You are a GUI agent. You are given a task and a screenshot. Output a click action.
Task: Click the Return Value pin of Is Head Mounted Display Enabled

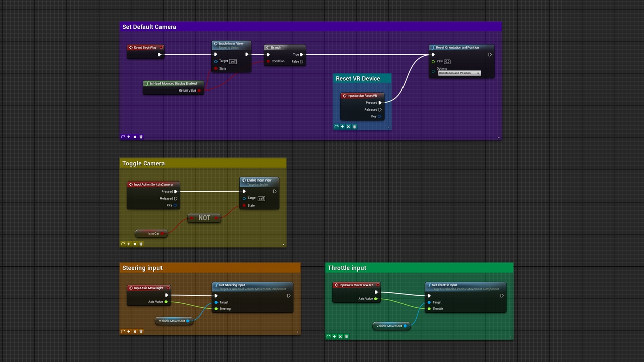pos(199,90)
